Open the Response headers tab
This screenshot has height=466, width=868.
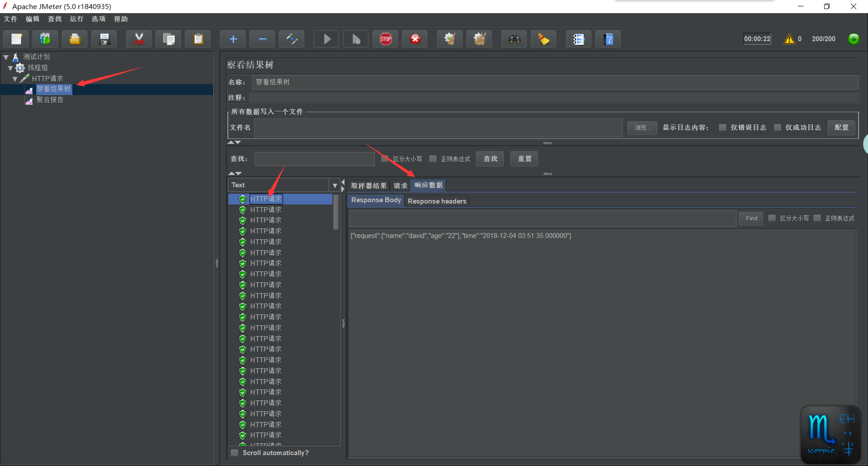point(437,201)
